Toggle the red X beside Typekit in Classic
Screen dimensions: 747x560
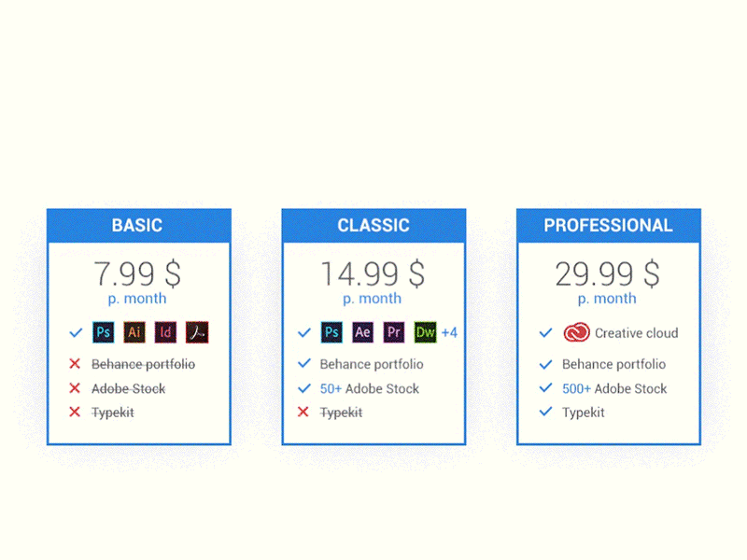(303, 412)
